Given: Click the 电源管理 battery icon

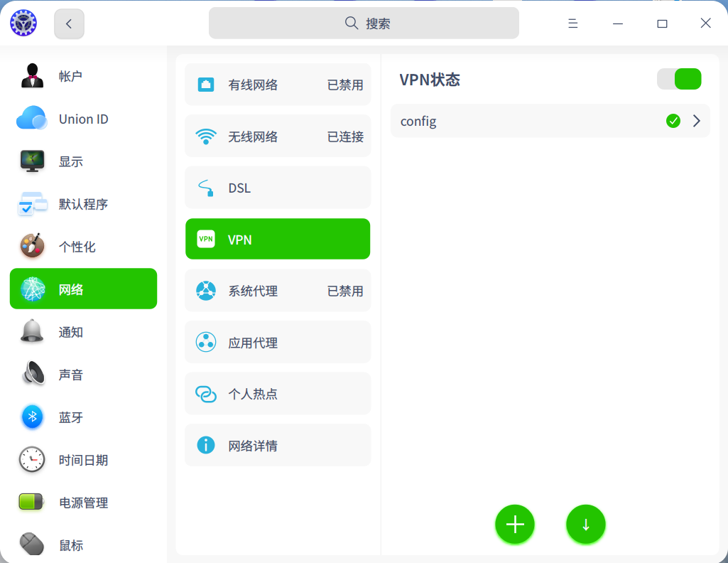Looking at the screenshot, I should pos(31,502).
